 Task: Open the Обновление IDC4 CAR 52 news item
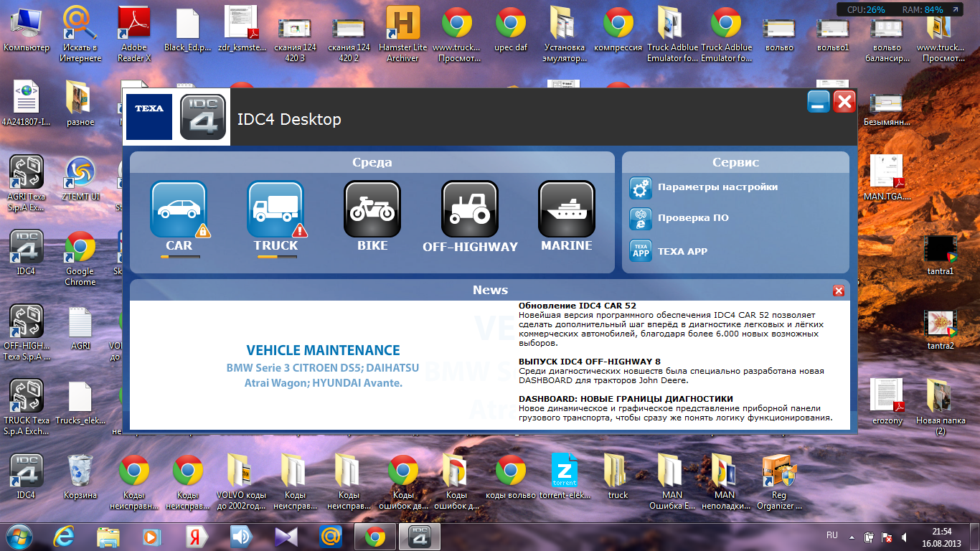coord(578,306)
